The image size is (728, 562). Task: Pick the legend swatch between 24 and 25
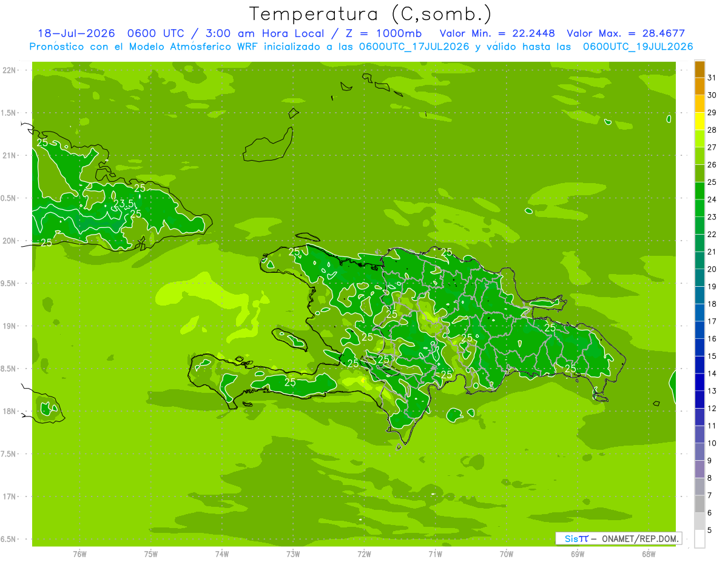point(700,191)
